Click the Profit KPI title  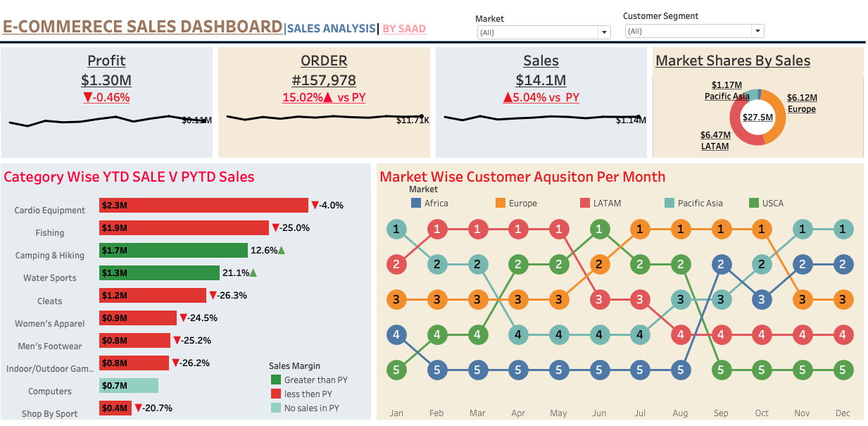click(106, 61)
